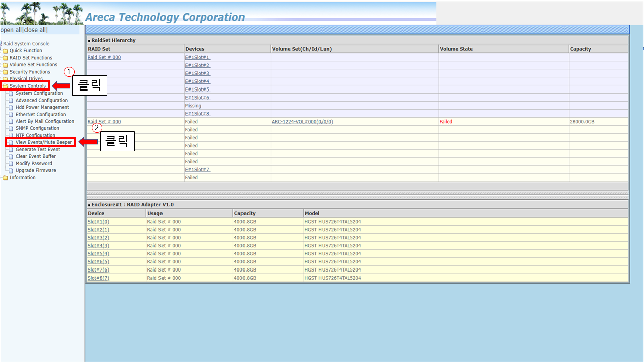This screenshot has width=644, height=362.
Task: Click the SNMP Configuration page icon
Action: pyautogui.click(x=11, y=128)
